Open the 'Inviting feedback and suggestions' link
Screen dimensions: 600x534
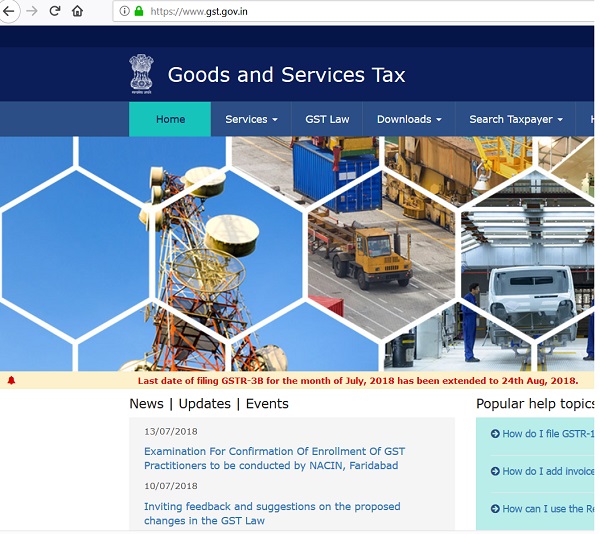tap(272, 513)
